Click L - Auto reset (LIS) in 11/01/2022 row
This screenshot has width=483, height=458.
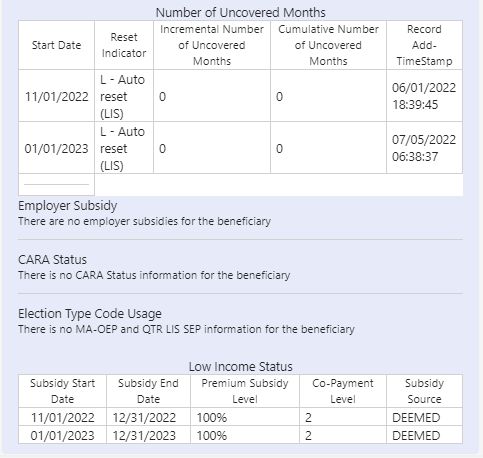[122, 97]
